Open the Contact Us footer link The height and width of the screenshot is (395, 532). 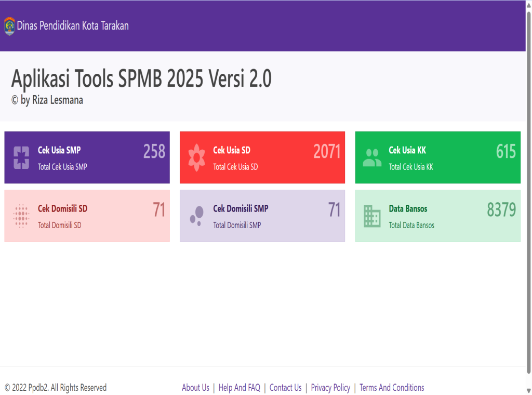pyautogui.click(x=285, y=388)
